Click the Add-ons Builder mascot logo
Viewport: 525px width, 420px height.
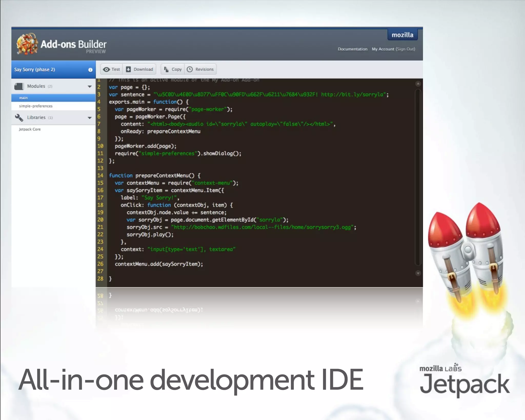point(27,44)
